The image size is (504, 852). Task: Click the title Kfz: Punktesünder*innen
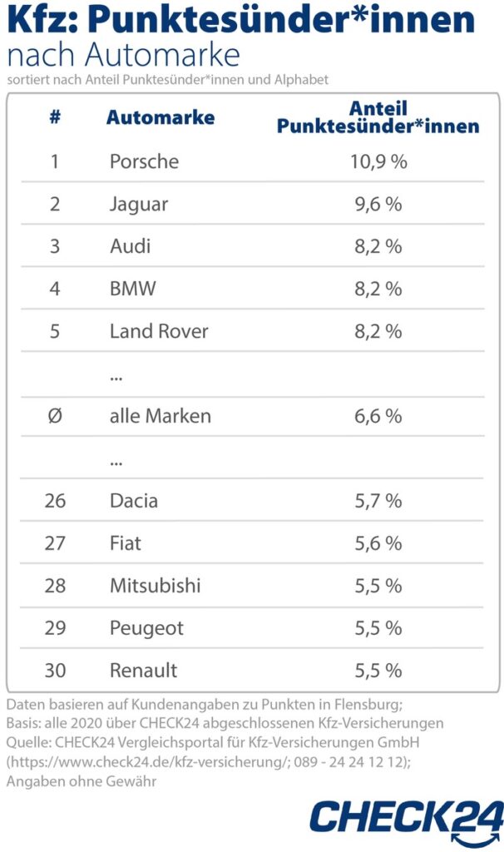point(241,20)
